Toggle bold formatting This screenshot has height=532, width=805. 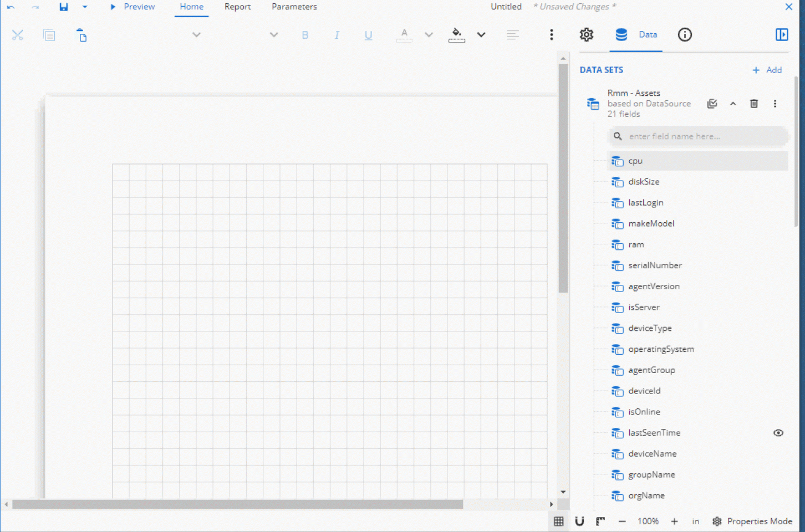click(305, 35)
